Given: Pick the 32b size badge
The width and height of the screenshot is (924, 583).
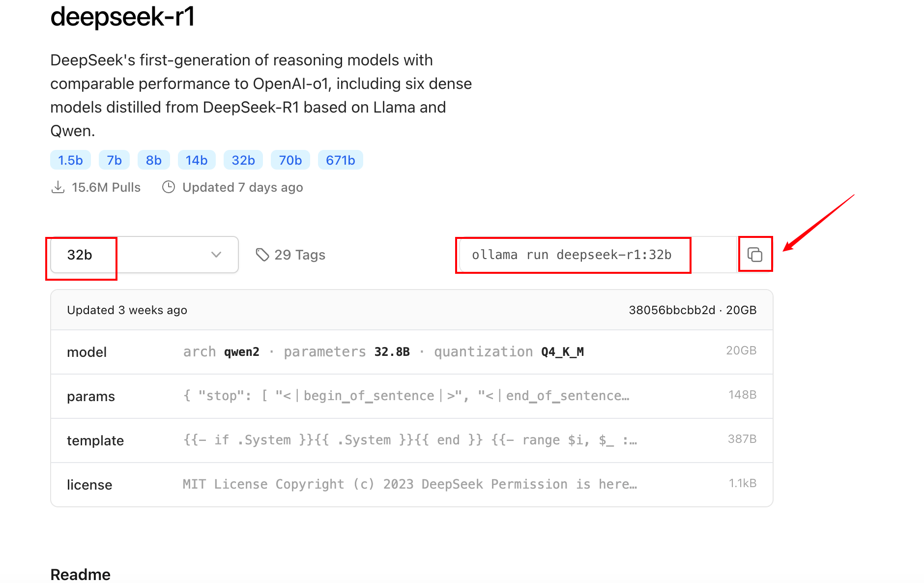Looking at the screenshot, I should [x=243, y=160].
